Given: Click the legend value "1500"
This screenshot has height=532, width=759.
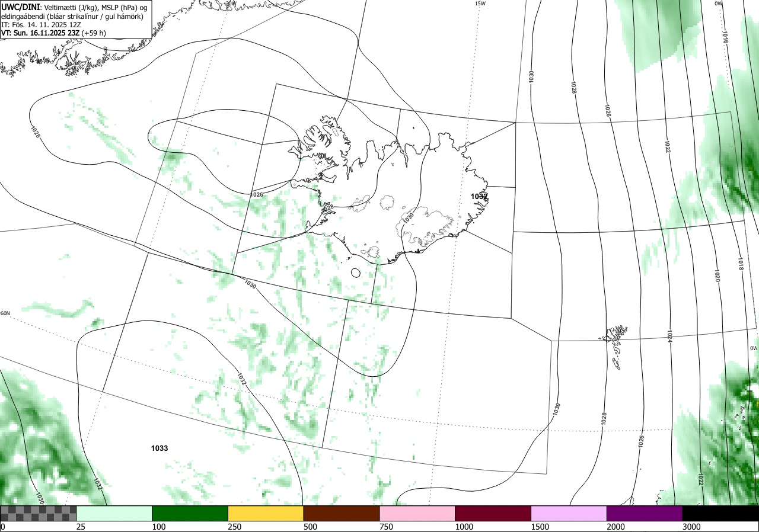Looking at the screenshot, I should point(541,527).
